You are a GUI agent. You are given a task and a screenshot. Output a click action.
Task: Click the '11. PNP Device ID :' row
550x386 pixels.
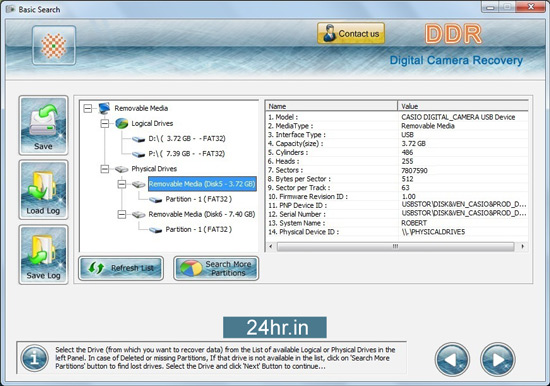coord(397,205)
